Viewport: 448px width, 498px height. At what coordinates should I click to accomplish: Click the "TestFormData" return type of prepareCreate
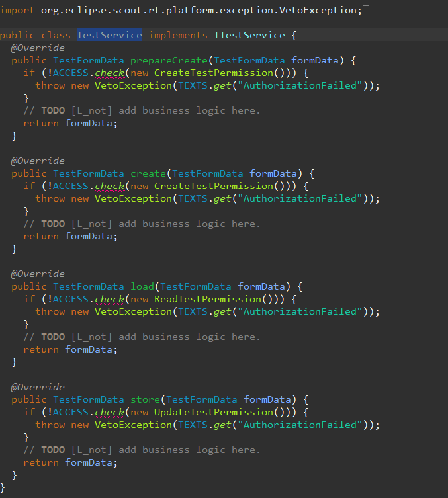coord(88,60)
